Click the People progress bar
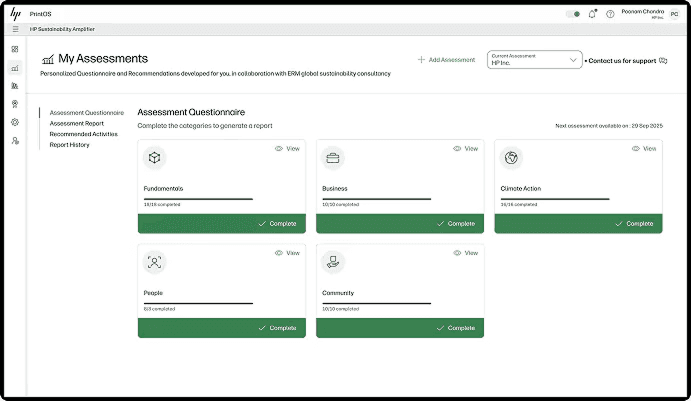The height and width of the screenshot is (401, 691). point(198,304)
